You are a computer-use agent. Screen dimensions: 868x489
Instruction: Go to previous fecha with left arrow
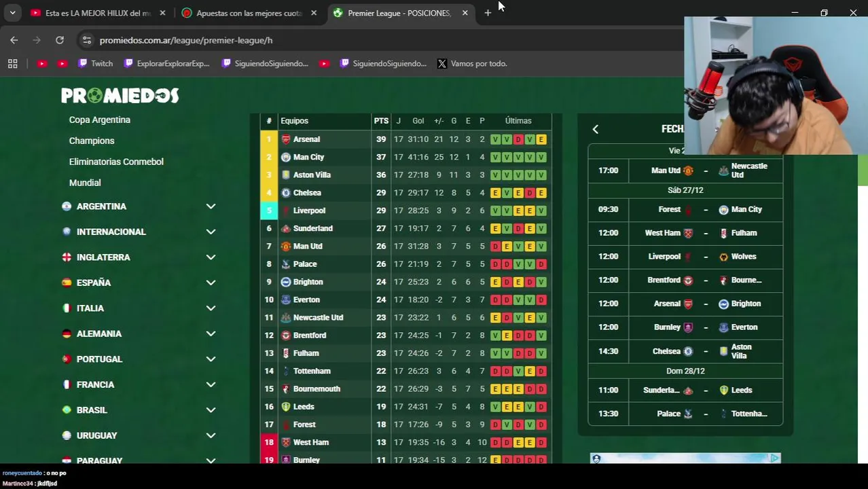(596, 129)
